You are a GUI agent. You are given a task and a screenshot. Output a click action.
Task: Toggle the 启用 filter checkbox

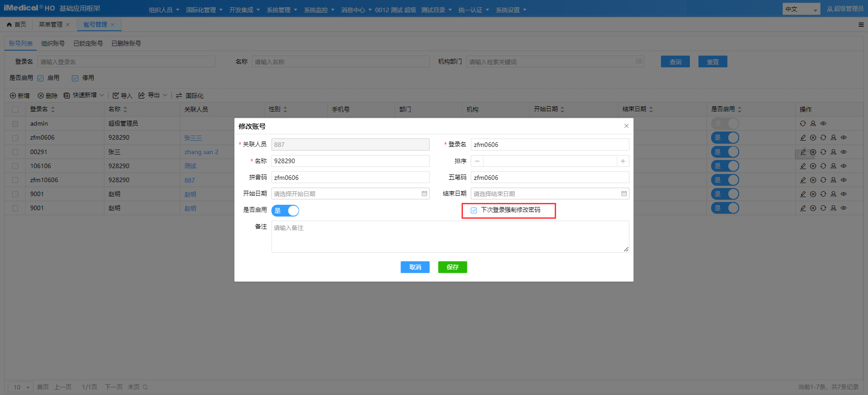coord(40,78)
